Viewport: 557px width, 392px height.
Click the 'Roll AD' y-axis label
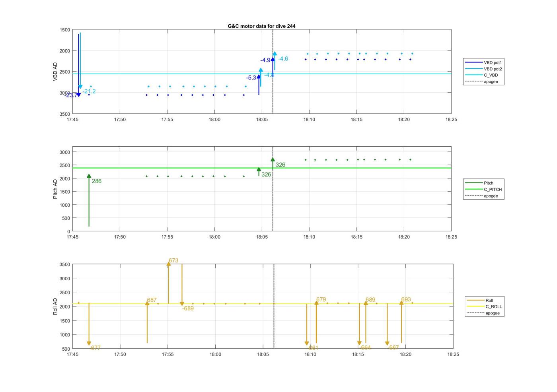(55, 307)
